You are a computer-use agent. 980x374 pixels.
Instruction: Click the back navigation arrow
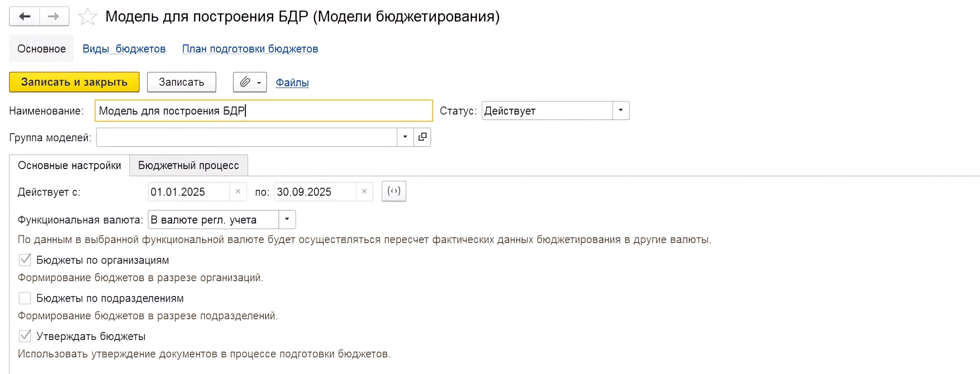pos(25,17)
